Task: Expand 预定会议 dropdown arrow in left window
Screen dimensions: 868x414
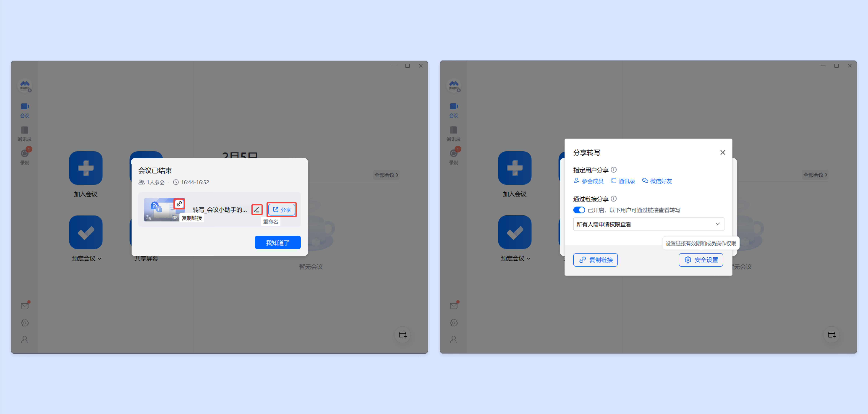Action: pos(99,259)
